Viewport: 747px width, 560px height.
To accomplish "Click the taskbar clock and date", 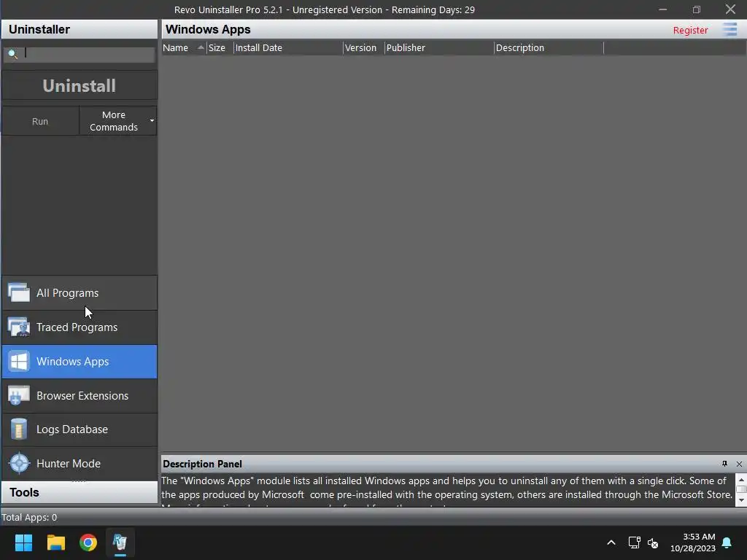I will tap(693, 542).
